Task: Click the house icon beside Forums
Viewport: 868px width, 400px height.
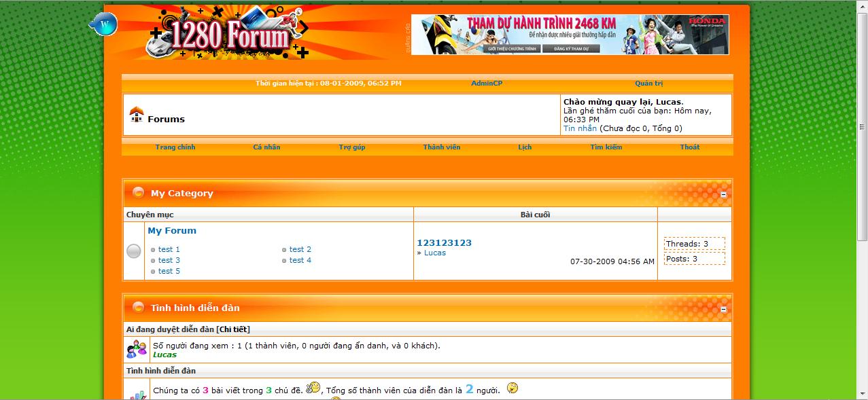Action: pyautogui.click(x=137, y=115)
